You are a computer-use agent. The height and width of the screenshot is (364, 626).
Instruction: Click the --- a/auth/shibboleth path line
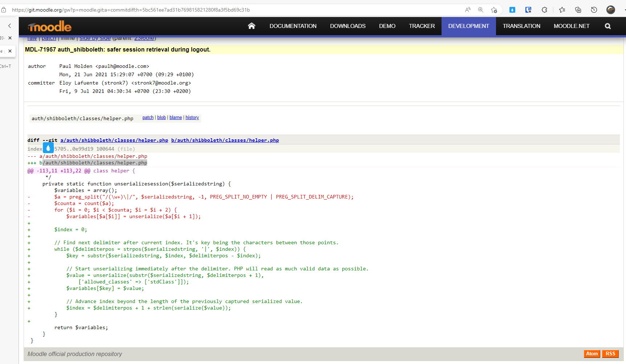coord(88,156)
